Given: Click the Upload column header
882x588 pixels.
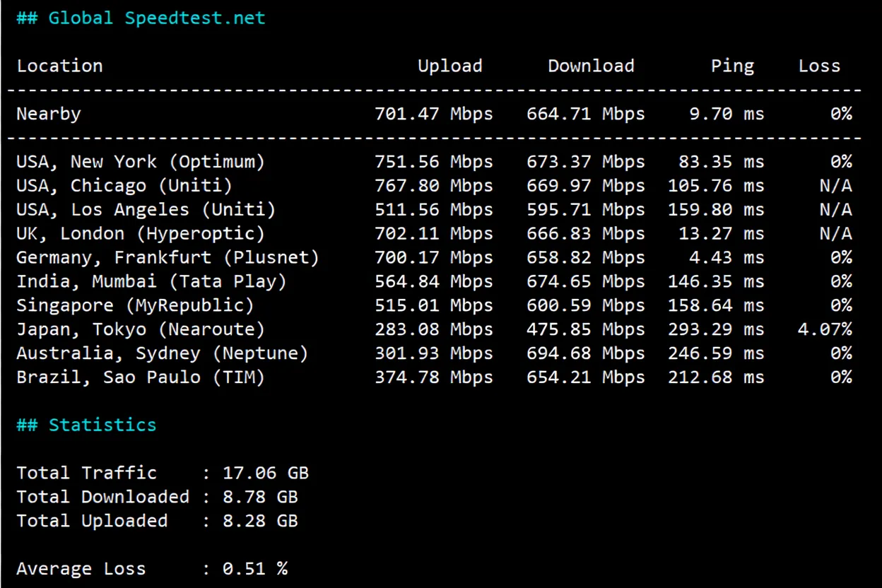Looking at the screenshot, I should pyautogui.click(x=450, y=66).
